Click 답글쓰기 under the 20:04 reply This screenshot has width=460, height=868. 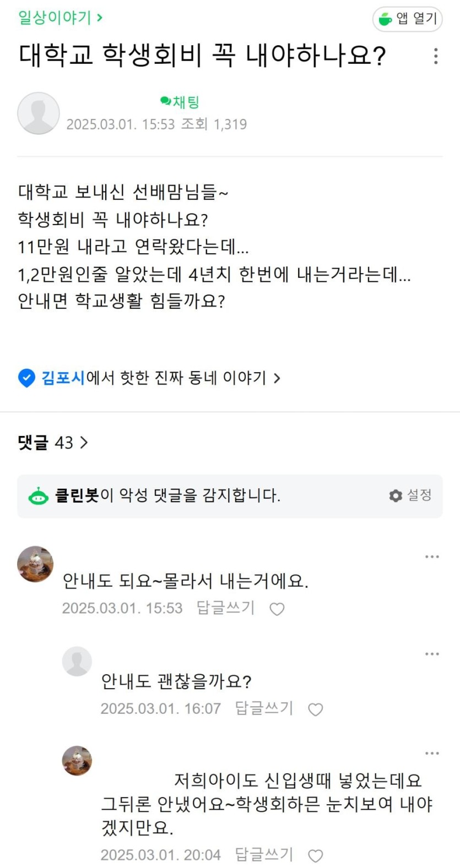264,855
